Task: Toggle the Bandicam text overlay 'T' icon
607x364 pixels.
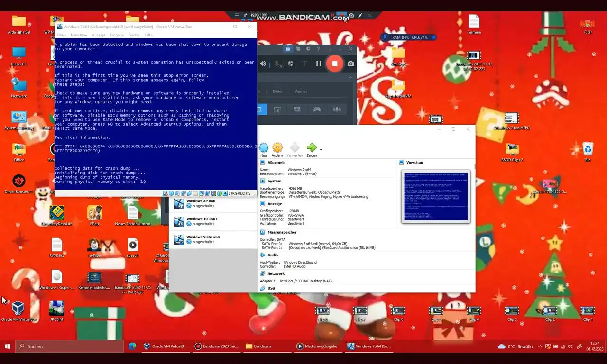Action: (x=304, y=64)
